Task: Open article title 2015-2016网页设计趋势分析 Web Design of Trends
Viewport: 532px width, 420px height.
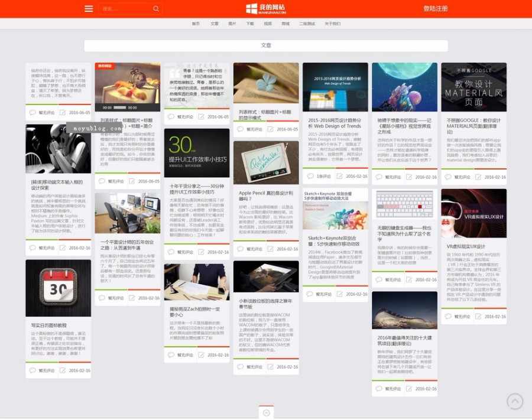Action: (335, 123)
